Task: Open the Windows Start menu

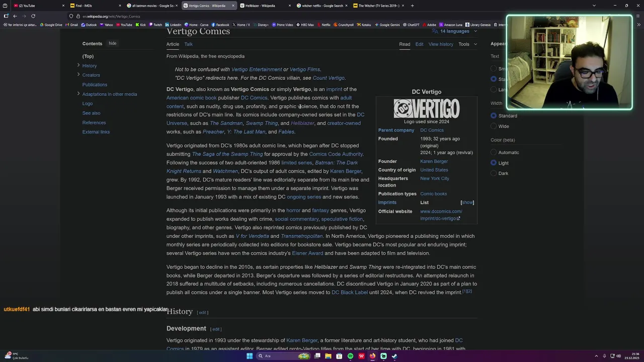Action: (250, 356)
